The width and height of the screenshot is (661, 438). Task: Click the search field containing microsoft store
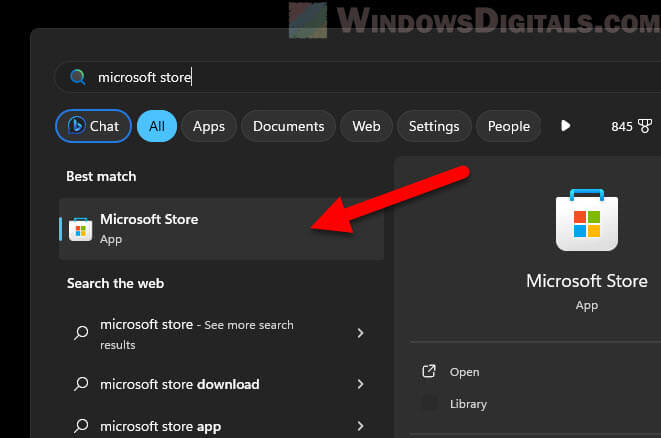tap(358, 77)
